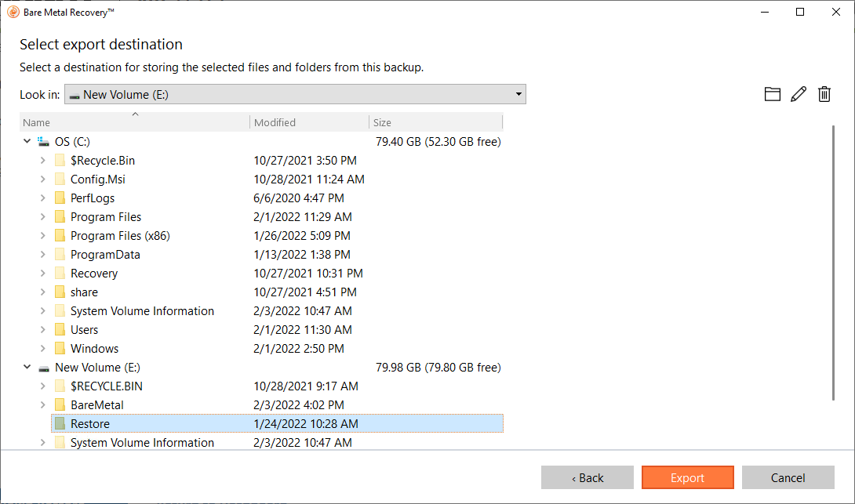Click the OS (C:) drive icon

(43, 142)
